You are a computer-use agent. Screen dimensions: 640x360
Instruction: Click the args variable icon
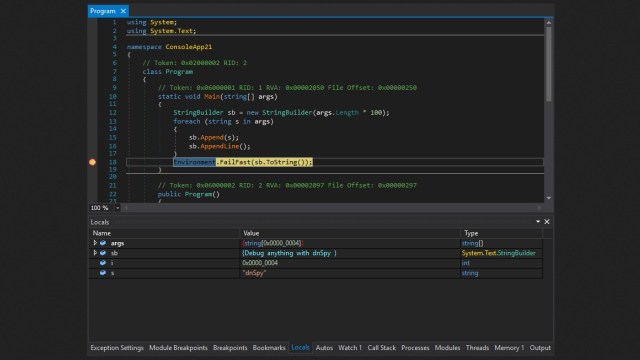coord(103,243)
